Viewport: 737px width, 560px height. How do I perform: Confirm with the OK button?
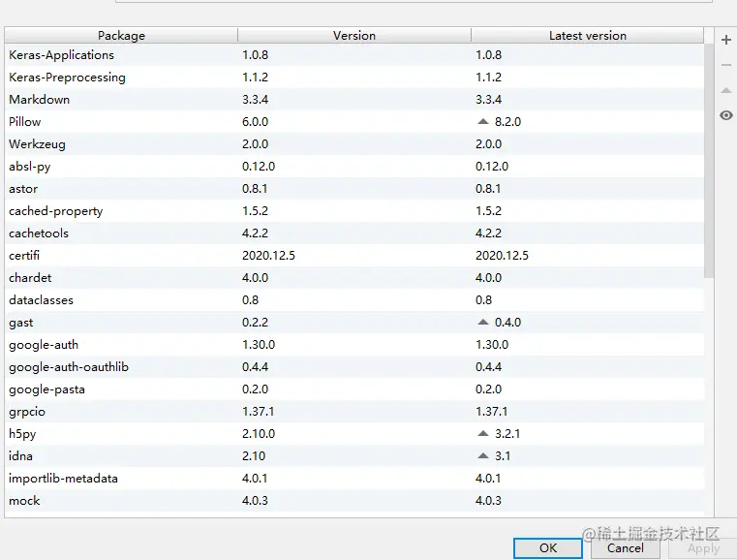(x=548, y=548)
